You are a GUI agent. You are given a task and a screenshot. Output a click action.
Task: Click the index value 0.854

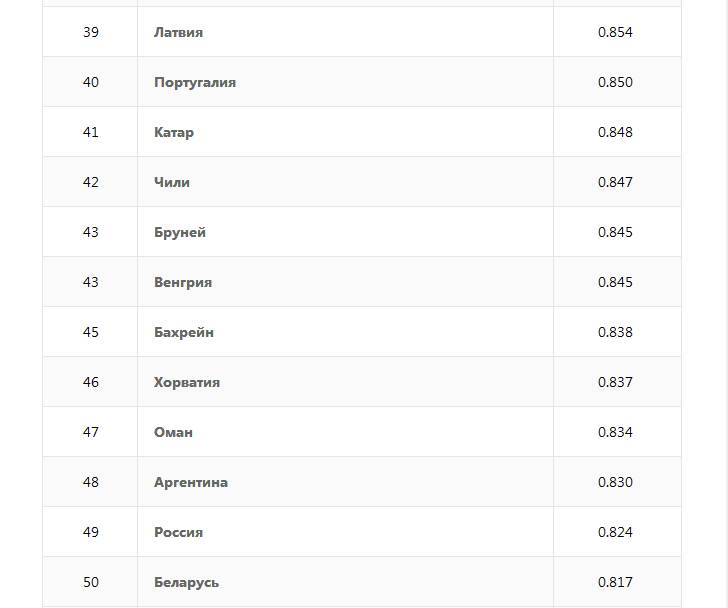click(x=615, y=32)
